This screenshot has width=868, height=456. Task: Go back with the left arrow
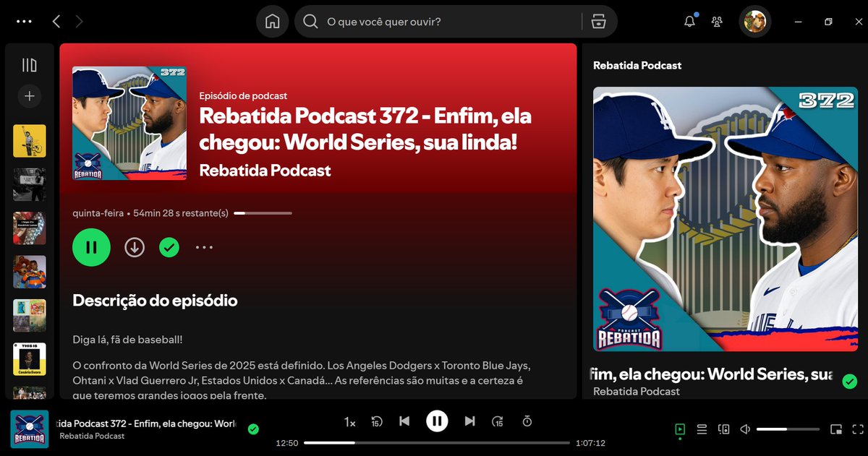tap(56, 22)
